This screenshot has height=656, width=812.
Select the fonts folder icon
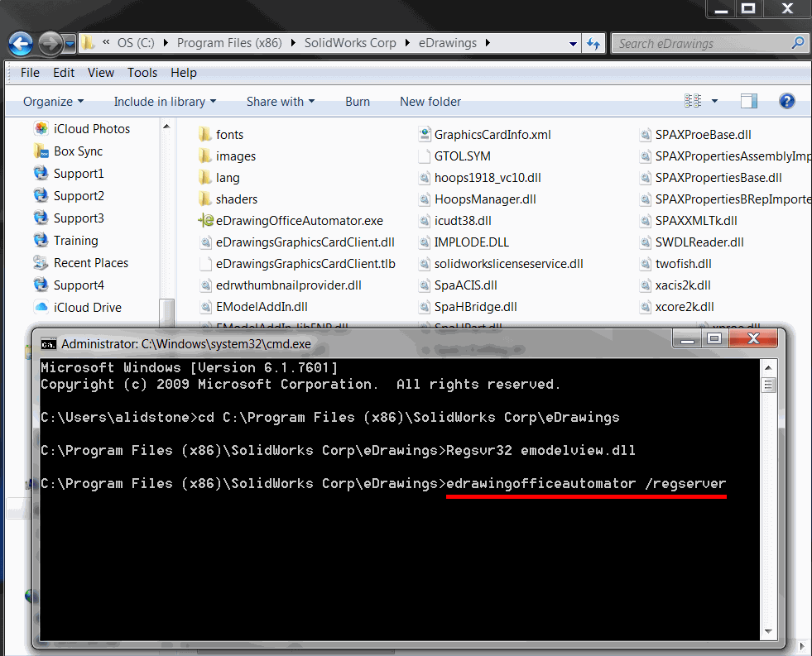[206, 135]
